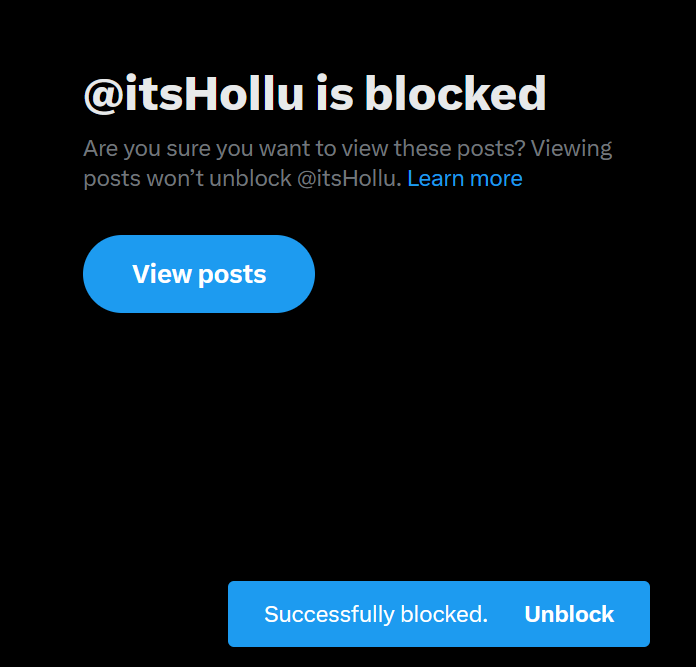Click the bold Unblock text in the notification
696x667 pixels.
click(569, 614)
